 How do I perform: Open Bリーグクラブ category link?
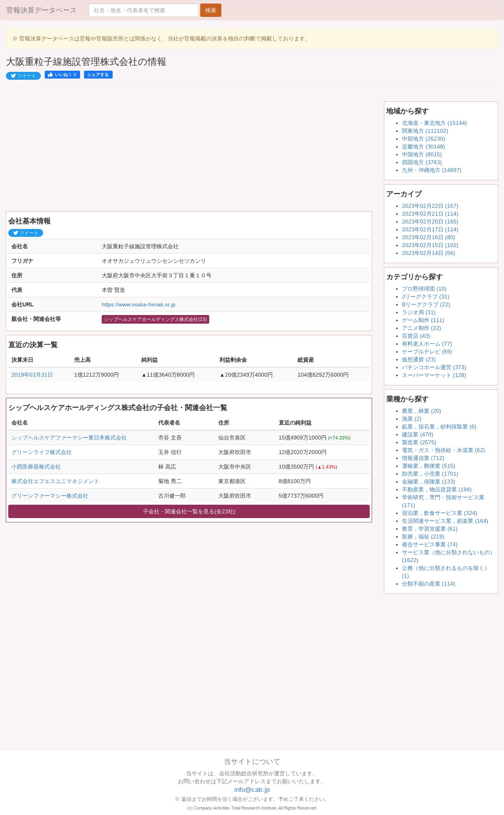426,304
